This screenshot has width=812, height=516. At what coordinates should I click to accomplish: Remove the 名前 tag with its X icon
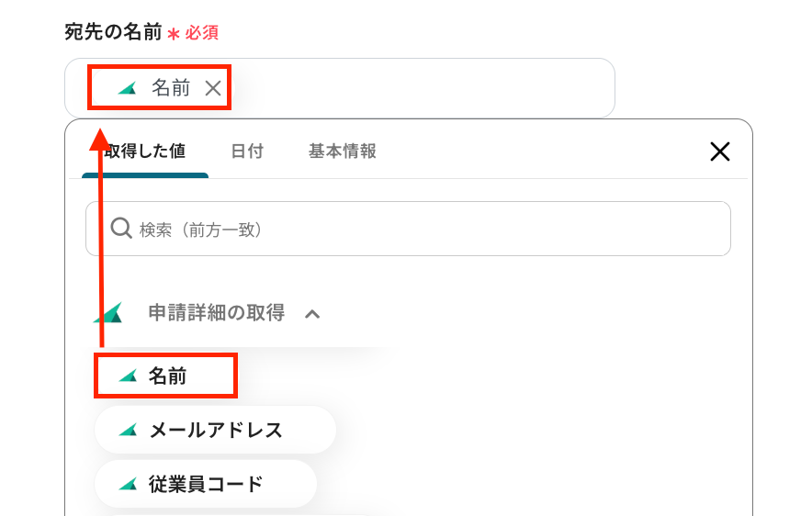tap(213, 88)
